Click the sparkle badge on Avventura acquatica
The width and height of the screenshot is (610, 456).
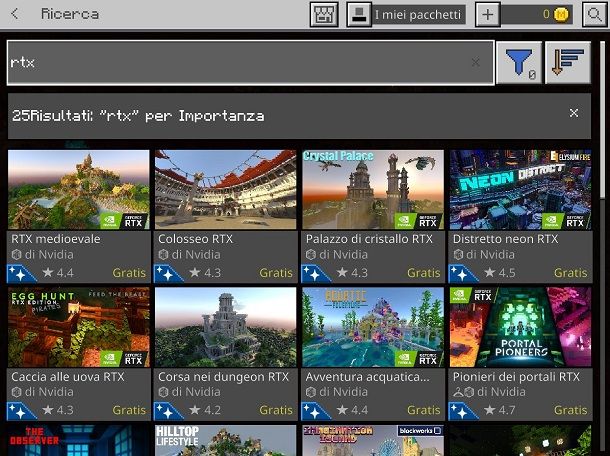click(314, 411)
